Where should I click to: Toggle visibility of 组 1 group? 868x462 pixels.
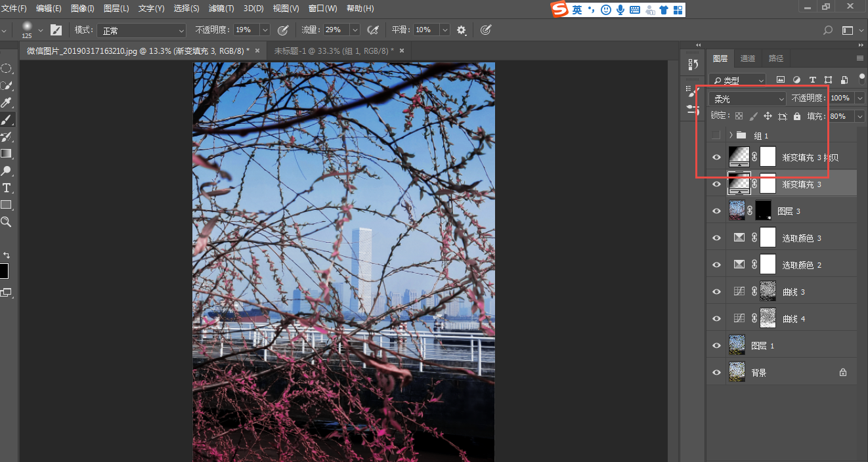716,135
